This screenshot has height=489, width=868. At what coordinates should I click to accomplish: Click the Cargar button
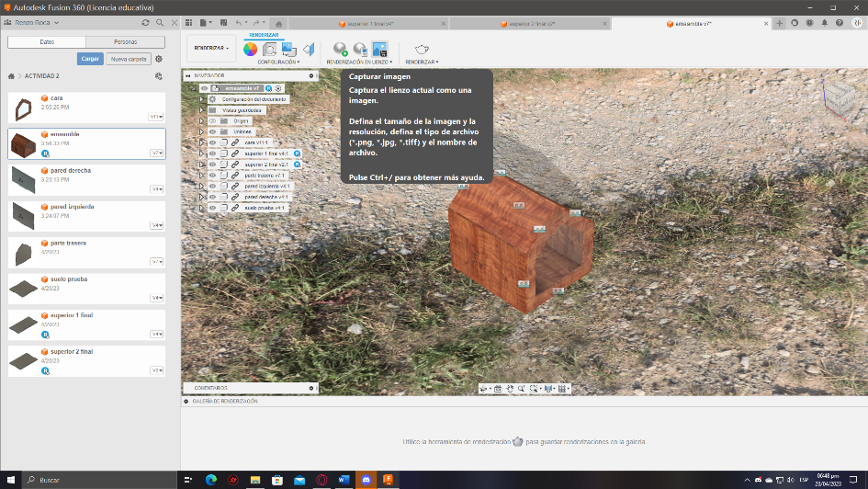[90, 59]
